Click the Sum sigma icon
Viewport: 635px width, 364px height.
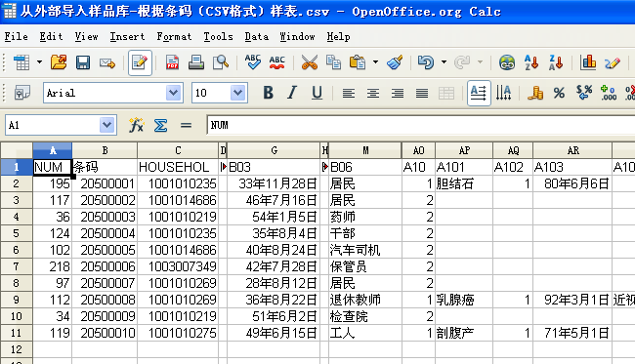tap(161, 125)
